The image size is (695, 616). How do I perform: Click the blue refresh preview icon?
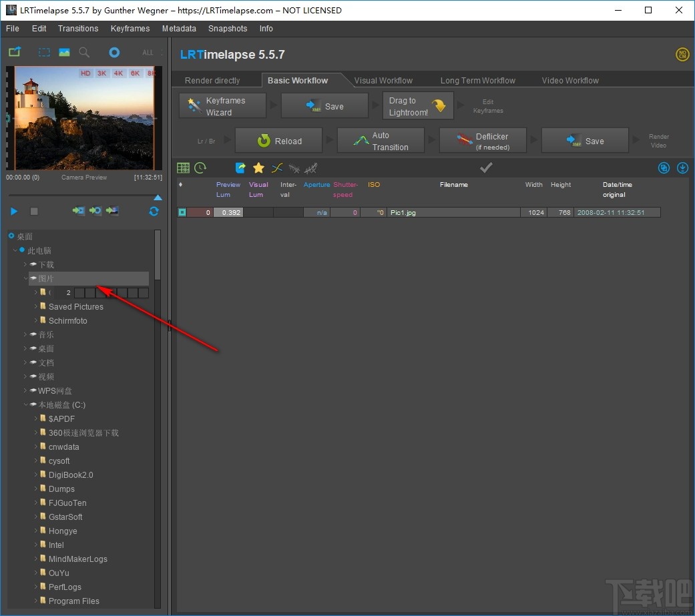[154, 212]
